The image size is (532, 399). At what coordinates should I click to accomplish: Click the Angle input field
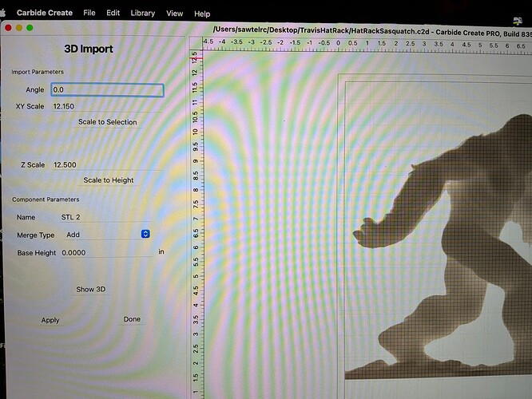click(x=108, y=90)
